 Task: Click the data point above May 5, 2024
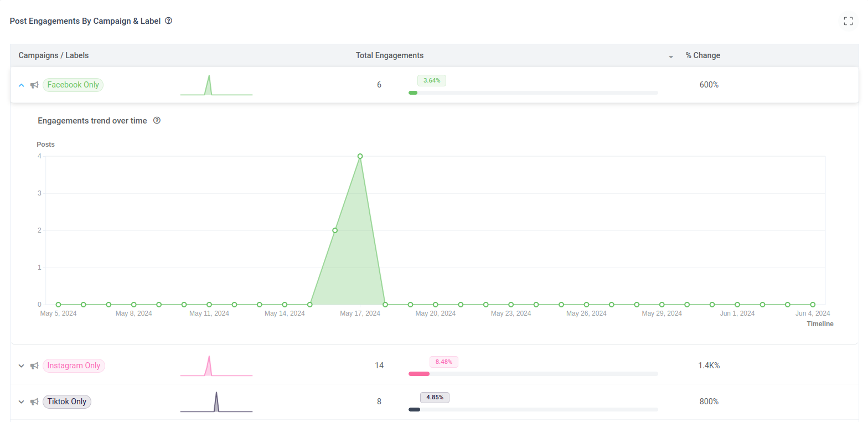click(x=58, y=305)
